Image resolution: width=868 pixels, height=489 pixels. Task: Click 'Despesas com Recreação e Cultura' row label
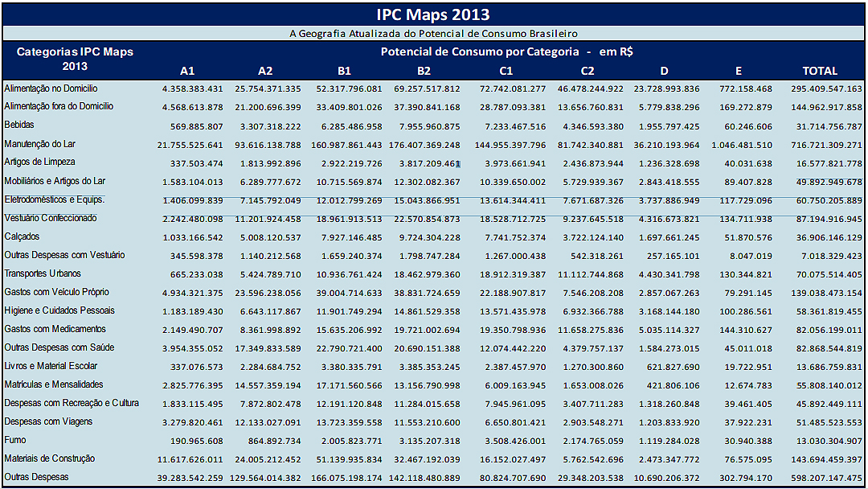click(72, 403)
